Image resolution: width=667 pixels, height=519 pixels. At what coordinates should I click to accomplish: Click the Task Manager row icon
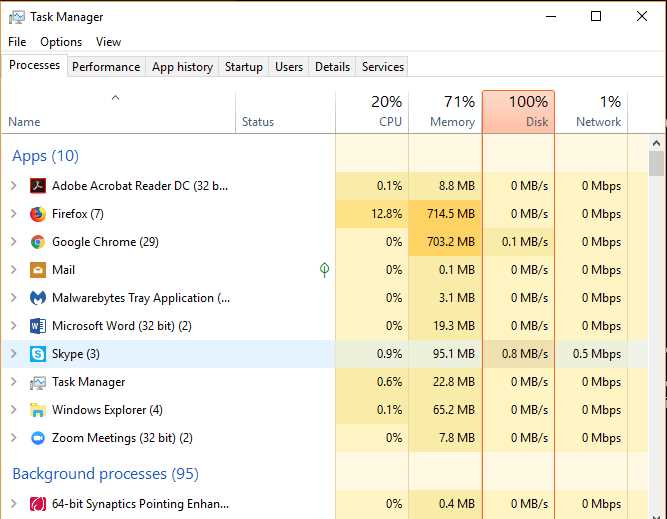pos(38,382)
